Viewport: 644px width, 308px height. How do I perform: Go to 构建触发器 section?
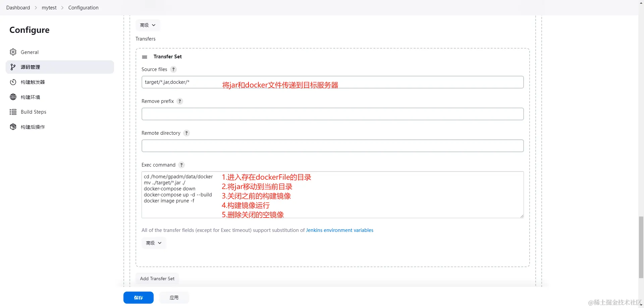click(60, 82)
